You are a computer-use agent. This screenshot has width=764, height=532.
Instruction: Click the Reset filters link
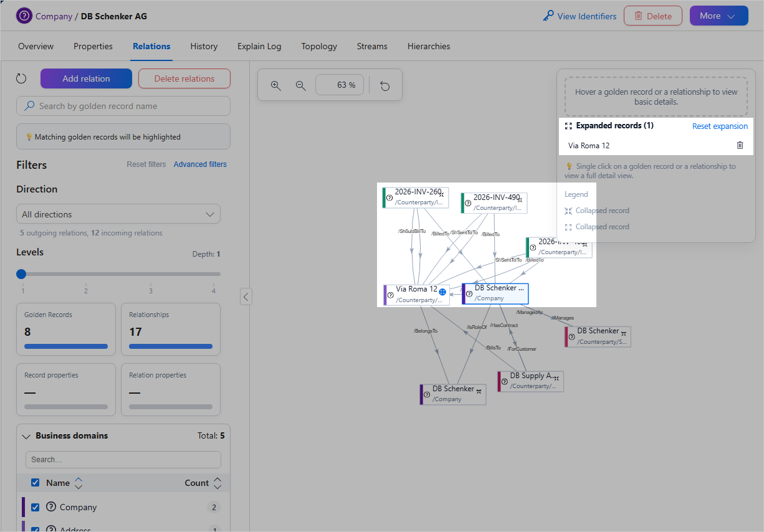(x=146, y=164)
